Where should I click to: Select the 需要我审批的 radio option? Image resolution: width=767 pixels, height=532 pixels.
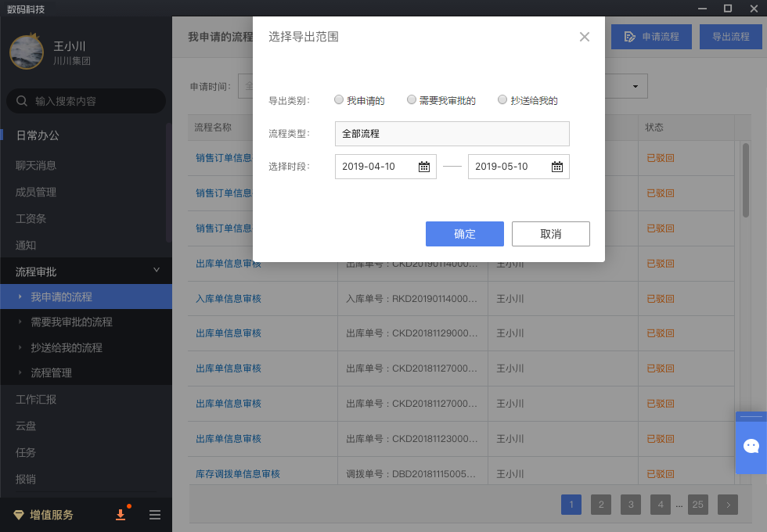click(412, 100)
